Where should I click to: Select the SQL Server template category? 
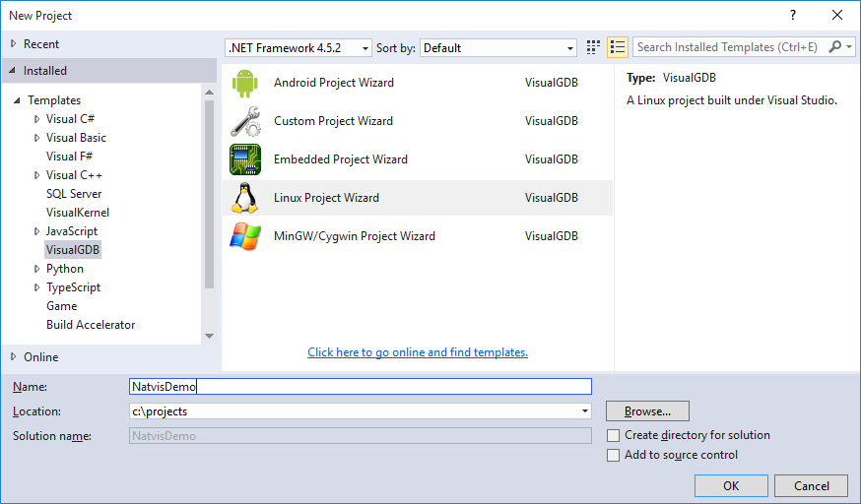pos(74,194)
